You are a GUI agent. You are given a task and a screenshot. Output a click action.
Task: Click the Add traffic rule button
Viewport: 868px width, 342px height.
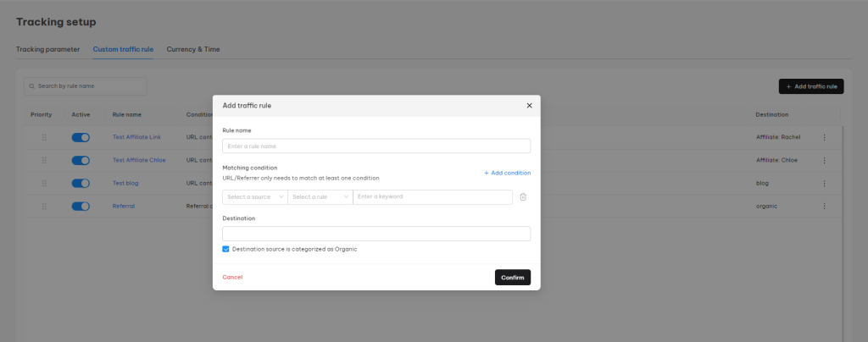point(811,86)
